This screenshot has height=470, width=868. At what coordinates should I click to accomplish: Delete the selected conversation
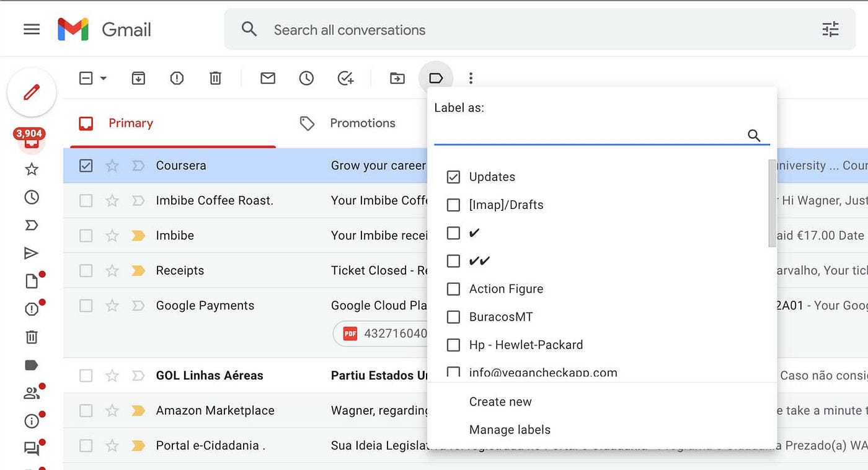215,78
